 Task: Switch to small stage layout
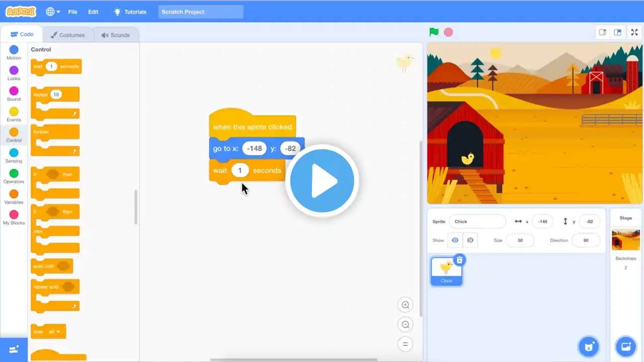[602, 32]
